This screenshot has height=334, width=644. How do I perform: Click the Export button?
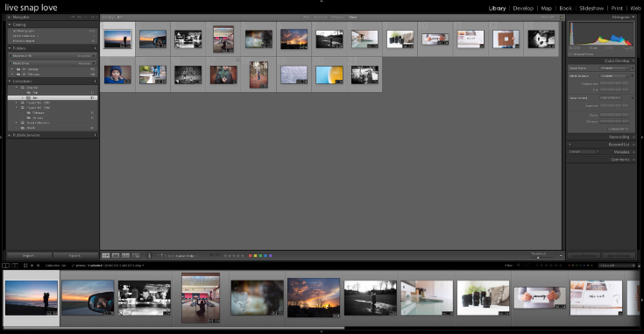[x=75, y=255]
